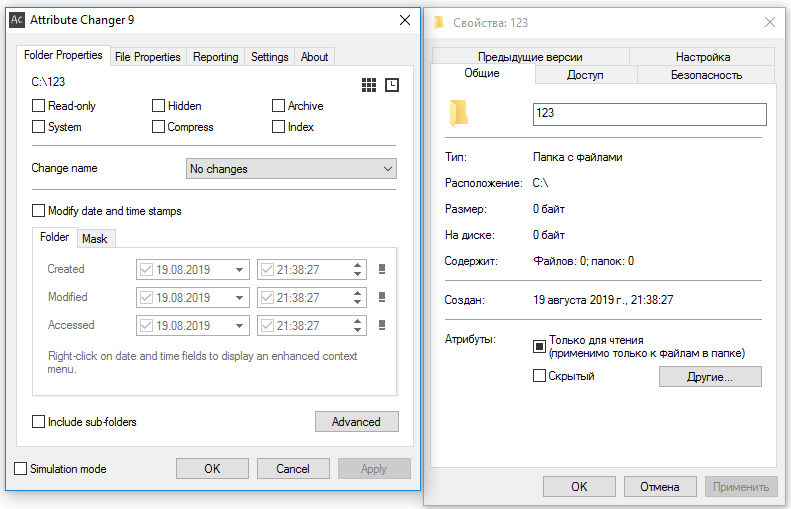Viewport: 791px width, 509px height.
Task: Click the folder name field containing 123
Action: tap(650, 114)
